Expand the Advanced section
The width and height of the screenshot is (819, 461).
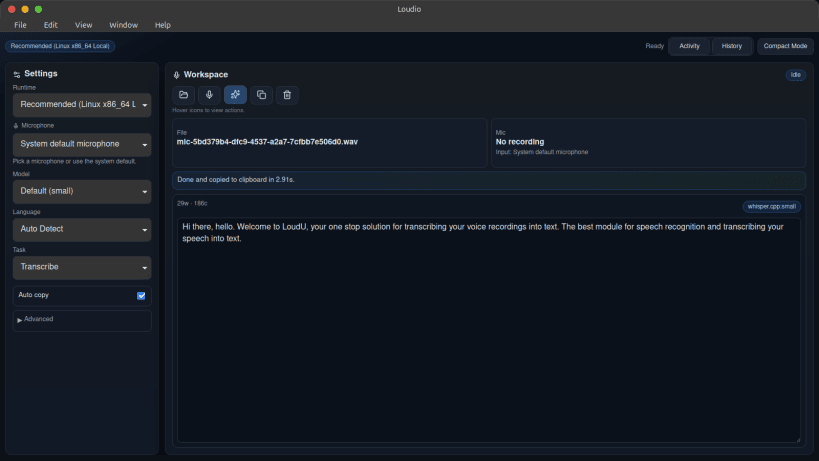82,320
